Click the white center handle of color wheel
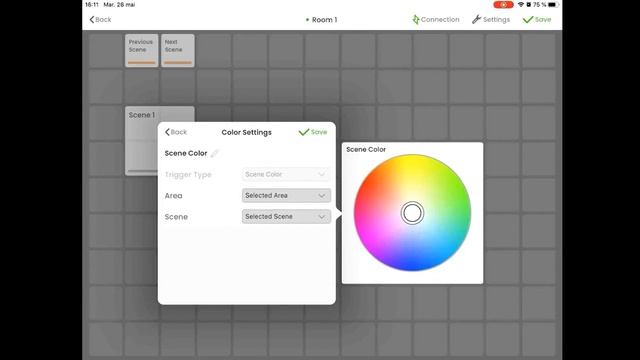Image resolution: width=640 pixels, height=360 pixels. (412, 213)
